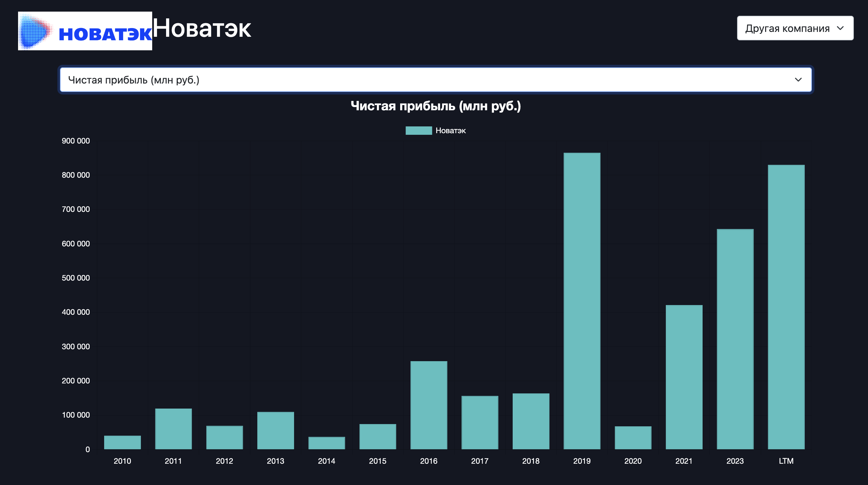Click the '2020' x-axis label
Viewport: 868px width, 485px height.
point(633,461)
